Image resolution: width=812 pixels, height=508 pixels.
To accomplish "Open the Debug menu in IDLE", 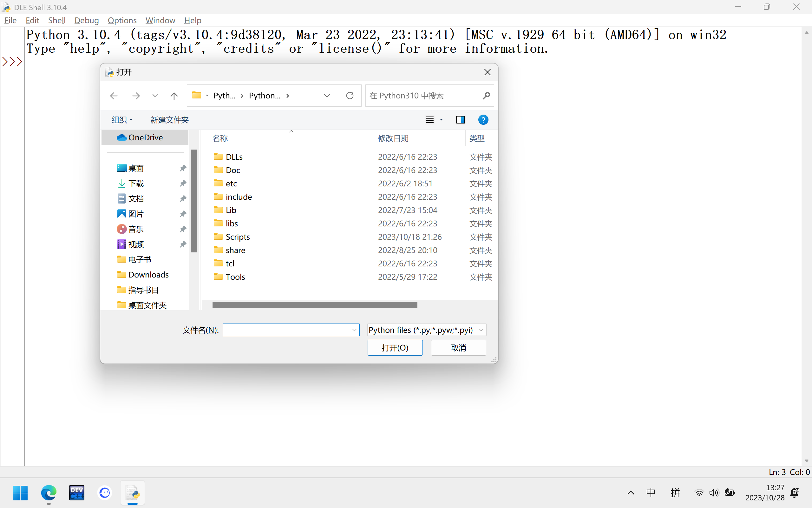I will click(x=87, y=20).
